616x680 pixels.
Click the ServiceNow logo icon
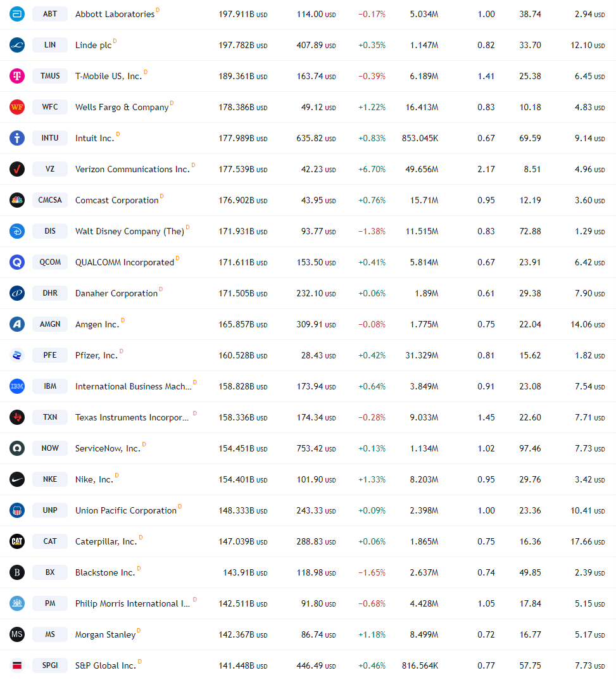[17, 448]
